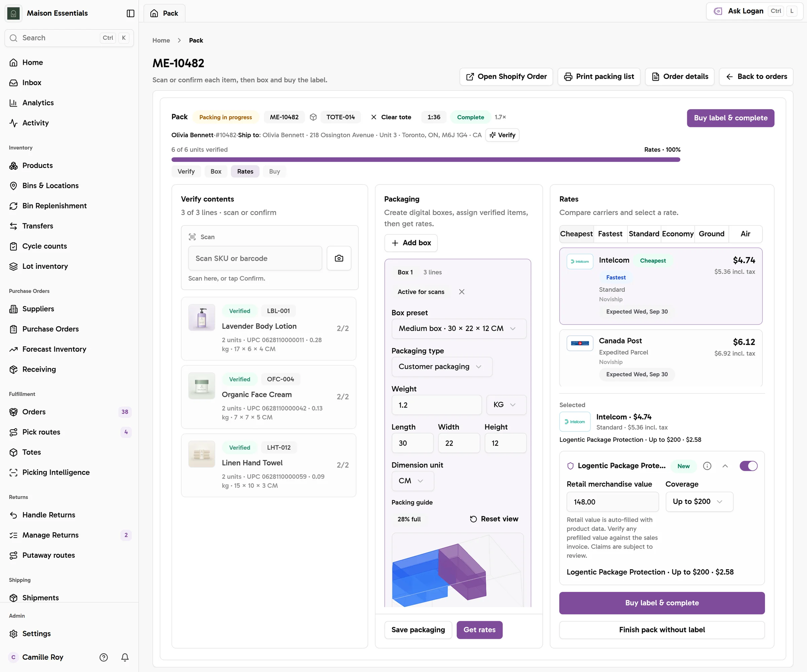Click Open Shopify Order button

[x=506, y=76]
